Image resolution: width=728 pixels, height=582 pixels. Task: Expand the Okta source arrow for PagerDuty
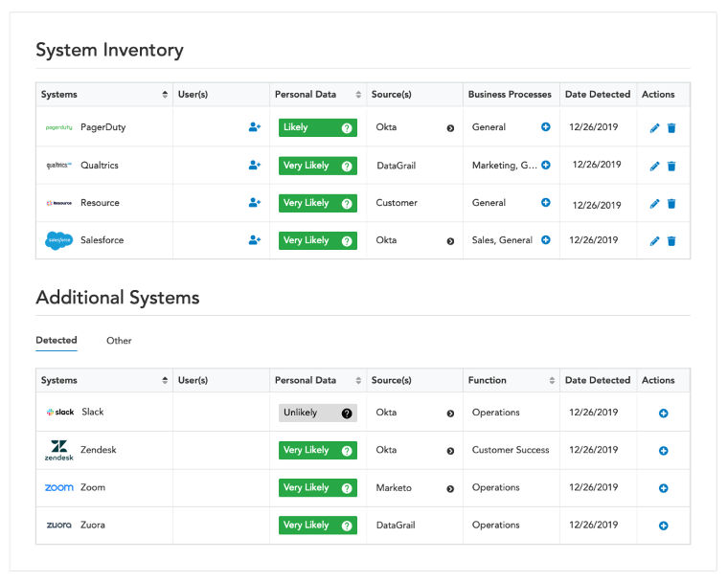tap(450, 128)
